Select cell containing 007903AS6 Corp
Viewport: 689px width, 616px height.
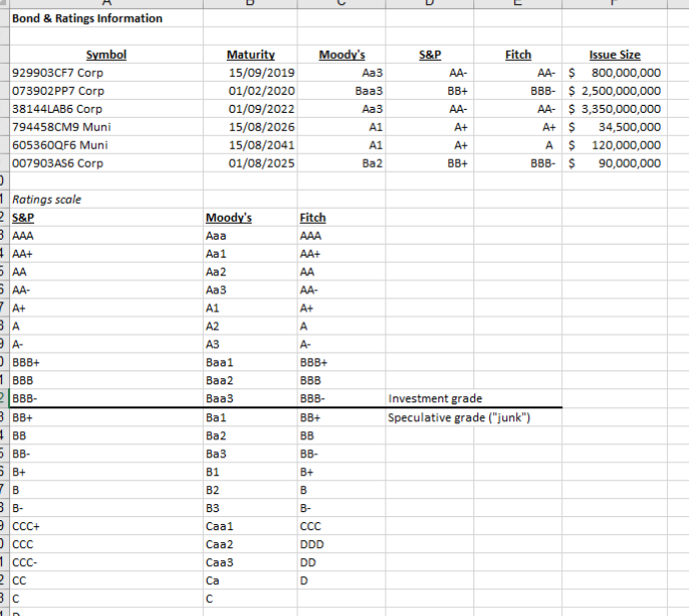pos(106,163)
